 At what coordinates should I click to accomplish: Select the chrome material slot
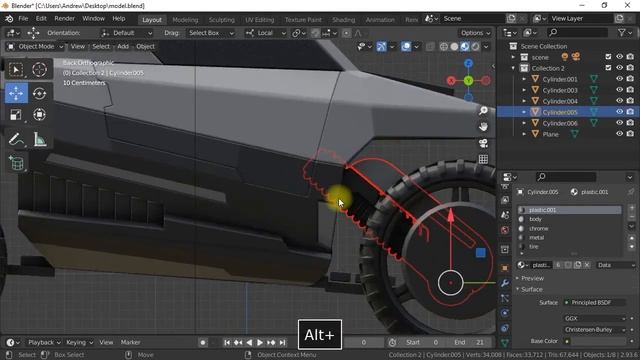pos(570,229)
